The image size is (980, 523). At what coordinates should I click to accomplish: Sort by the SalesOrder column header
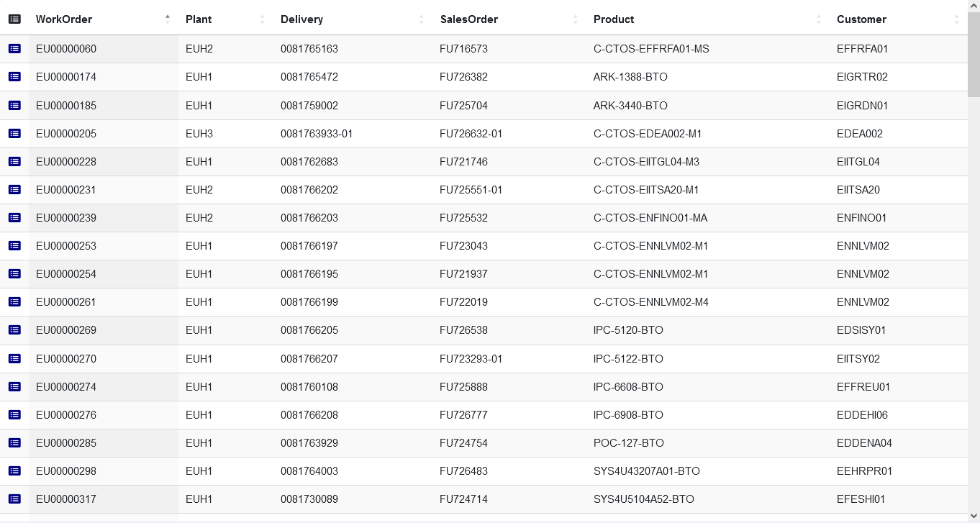(471, 19)
